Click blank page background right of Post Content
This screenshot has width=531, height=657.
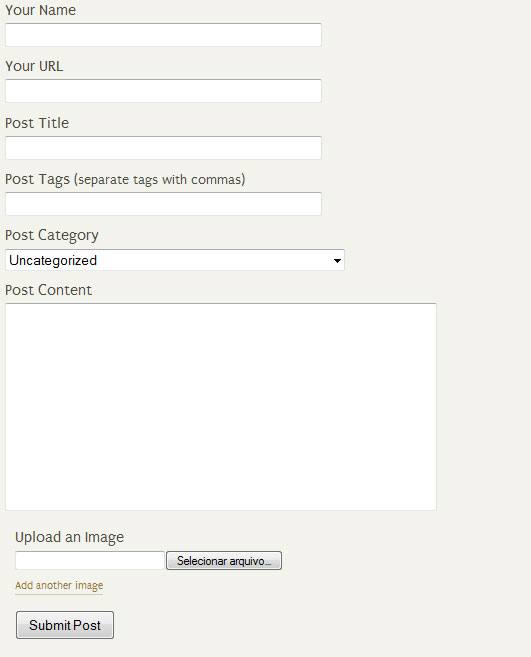point(482,406)
